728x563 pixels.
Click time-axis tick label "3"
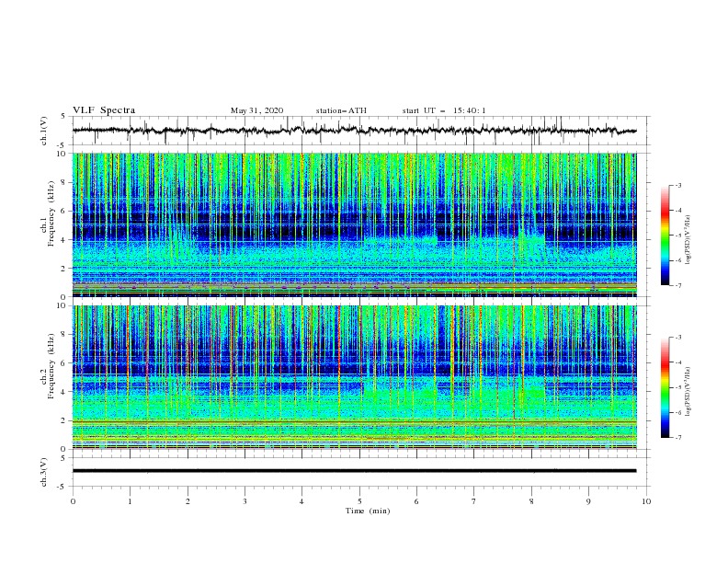click(245, 501)
